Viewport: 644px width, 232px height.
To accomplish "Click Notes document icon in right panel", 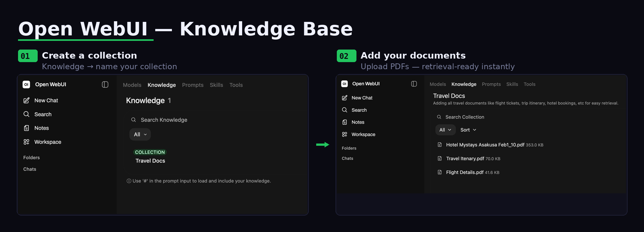I will point(345,122).
